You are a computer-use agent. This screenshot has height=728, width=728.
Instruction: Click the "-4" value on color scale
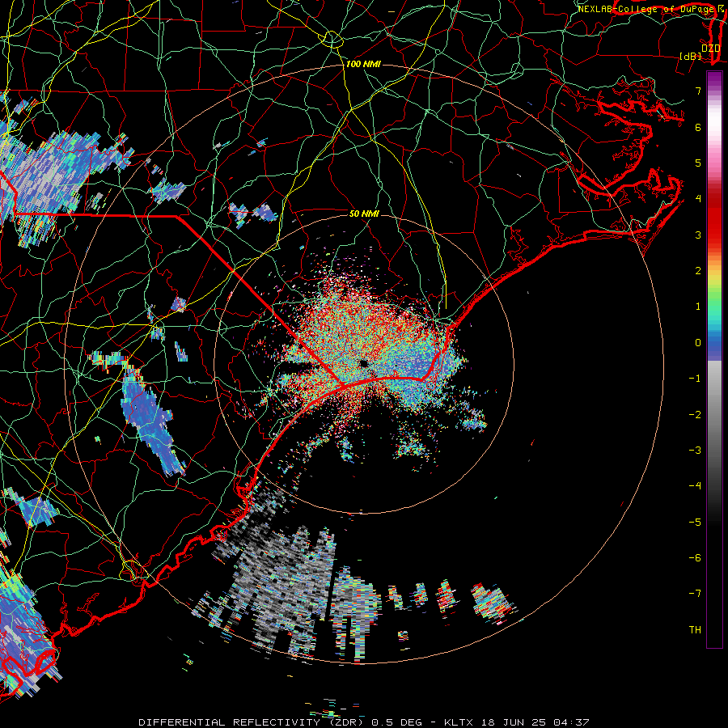tap(695, 486)
